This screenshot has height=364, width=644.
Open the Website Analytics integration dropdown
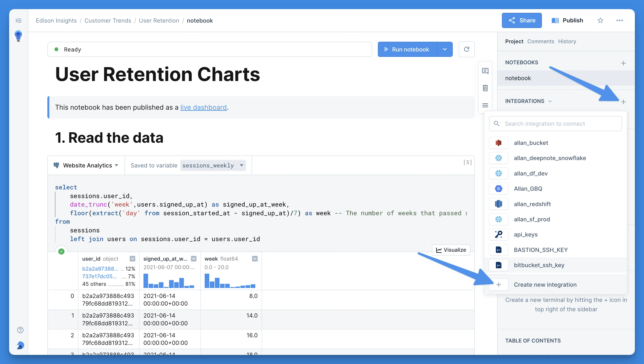point(86,165)
